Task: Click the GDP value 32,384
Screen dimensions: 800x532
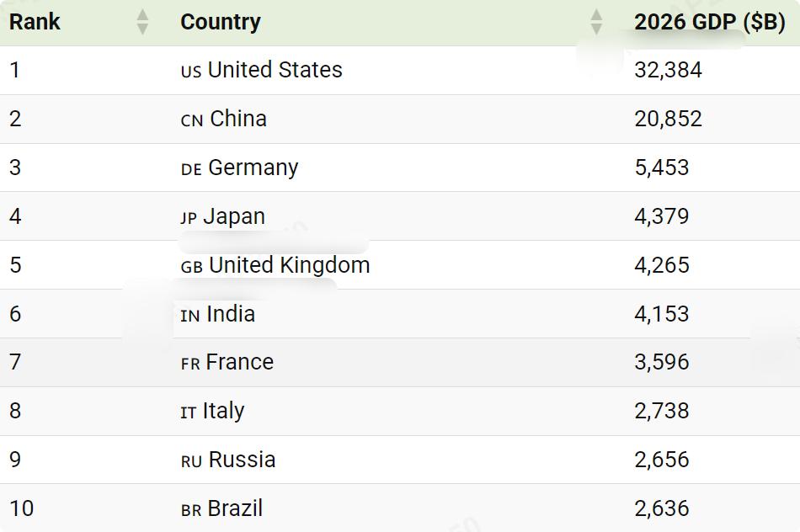Action: [669, 70]
